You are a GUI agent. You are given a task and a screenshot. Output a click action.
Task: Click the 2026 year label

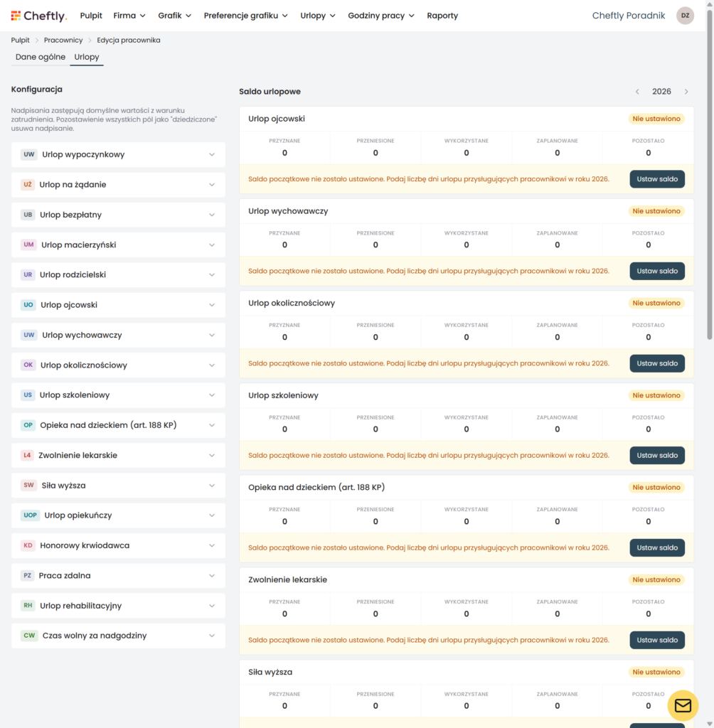click(661, 92)
